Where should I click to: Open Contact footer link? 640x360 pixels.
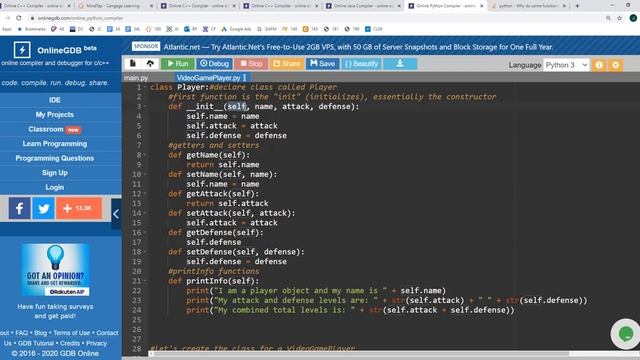coord(107,333)
